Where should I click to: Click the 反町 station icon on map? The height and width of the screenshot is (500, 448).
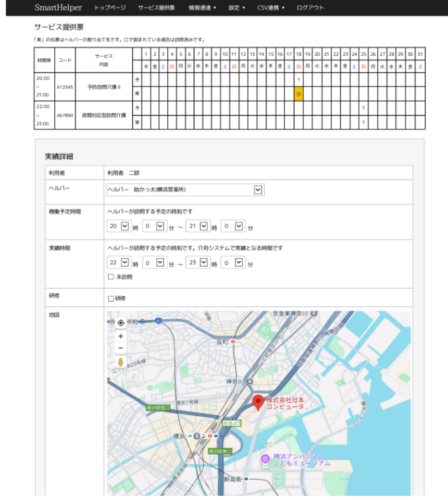coord(233,342)
